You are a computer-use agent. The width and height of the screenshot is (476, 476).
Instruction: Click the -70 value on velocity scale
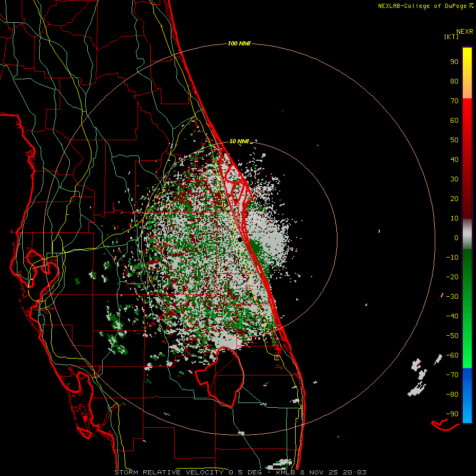point(452,375)
